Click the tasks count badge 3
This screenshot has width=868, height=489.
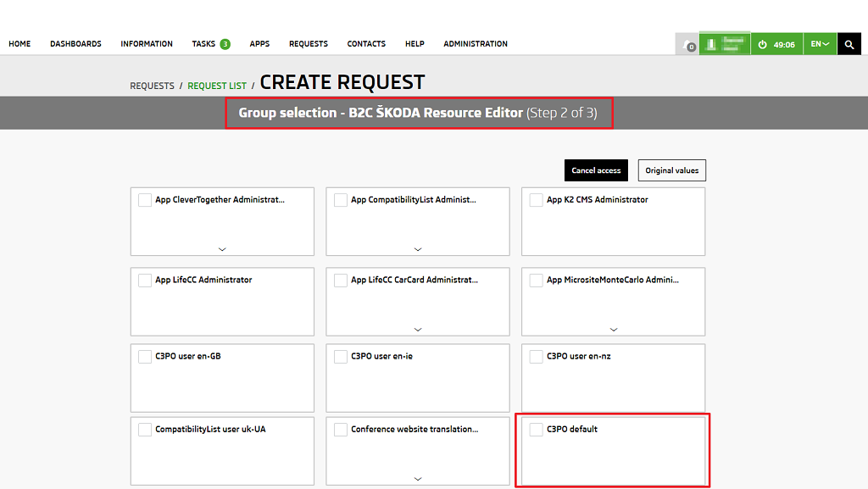(225, 44)
